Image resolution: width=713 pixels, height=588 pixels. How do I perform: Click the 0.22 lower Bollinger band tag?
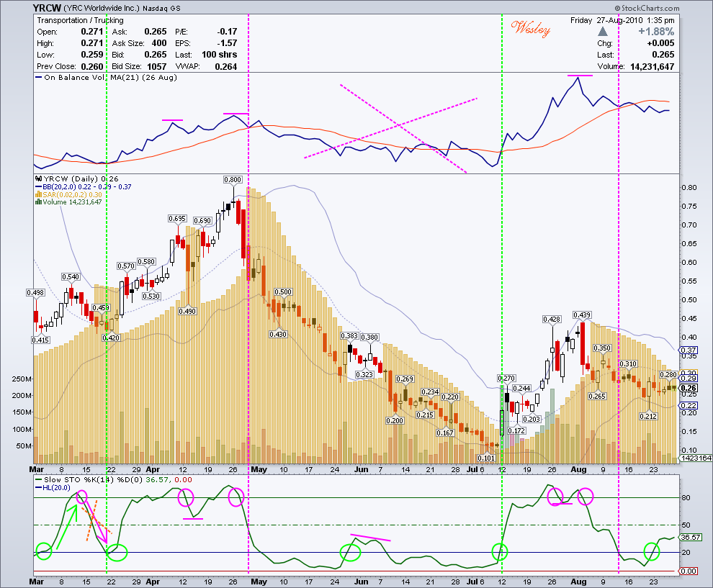coord(689,405)
